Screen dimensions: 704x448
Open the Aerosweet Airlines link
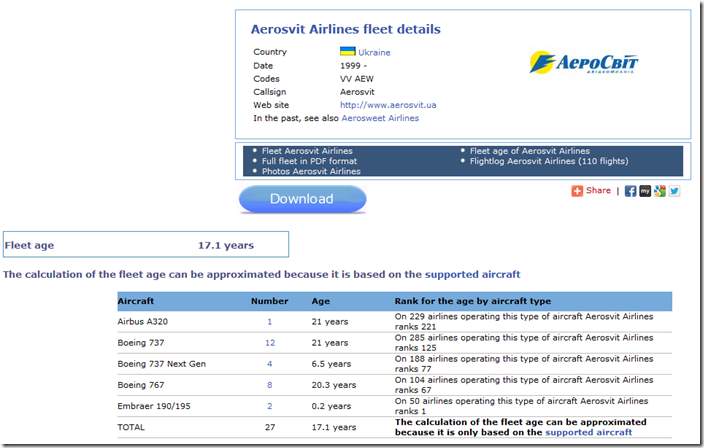[x=380, y=118]
